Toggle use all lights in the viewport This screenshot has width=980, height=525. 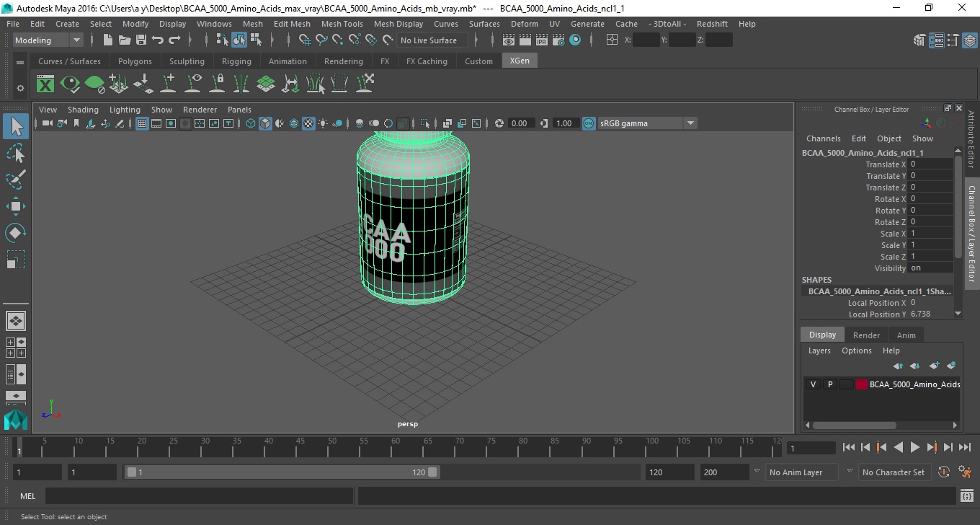pyautogui.click(x=323, y=123)
